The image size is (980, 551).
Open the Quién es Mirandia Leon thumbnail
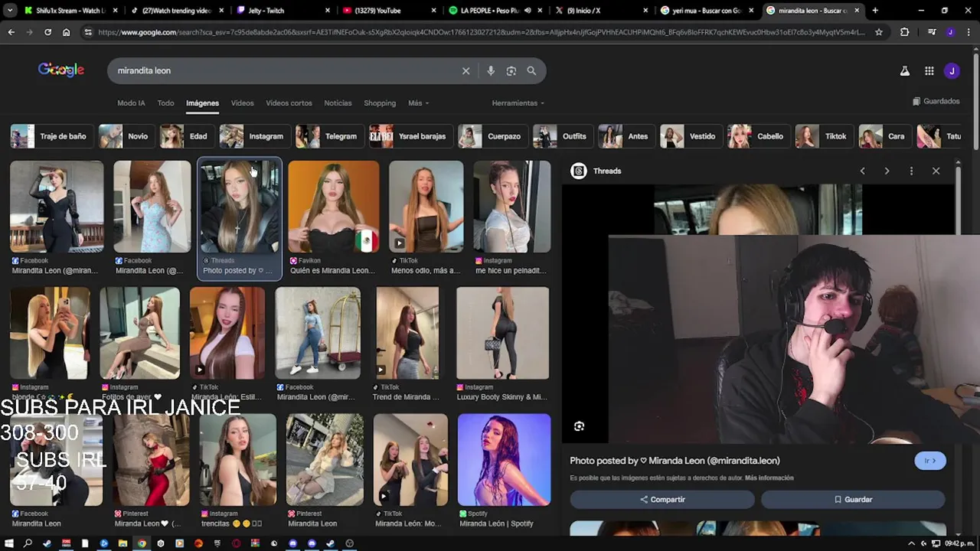coord(333,207)
